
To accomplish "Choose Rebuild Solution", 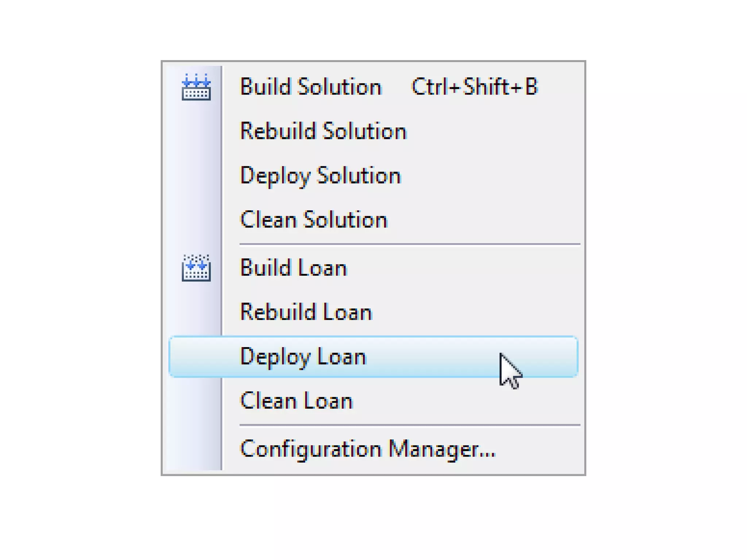I will point(373,131).
